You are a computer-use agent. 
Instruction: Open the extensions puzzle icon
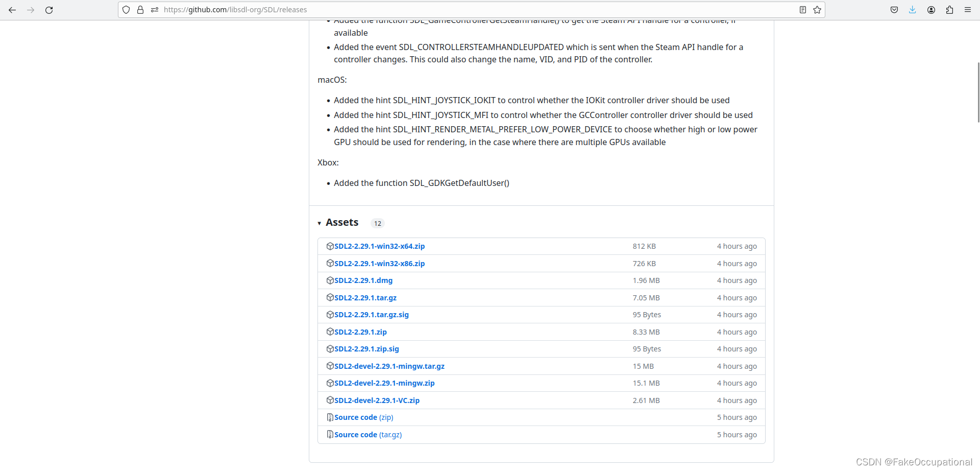pyautogui.click(x=949, y=10)
